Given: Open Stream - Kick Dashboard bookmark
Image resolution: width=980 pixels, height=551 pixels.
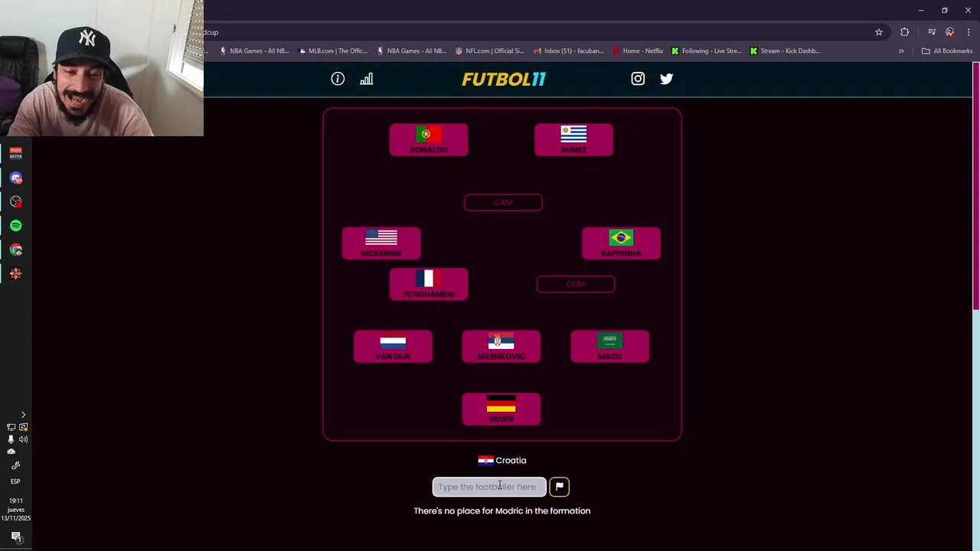Looking at the screenshot, I should [x=785, y=51].
